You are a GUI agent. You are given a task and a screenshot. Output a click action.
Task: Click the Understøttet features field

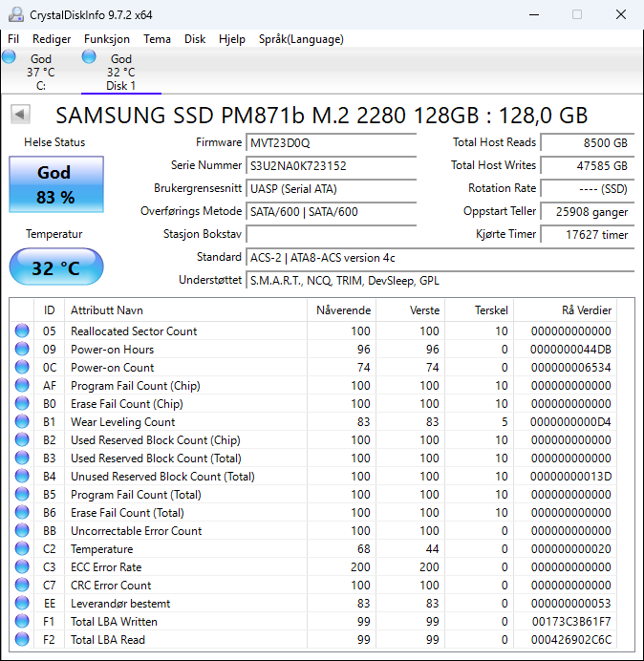[440, 280]
